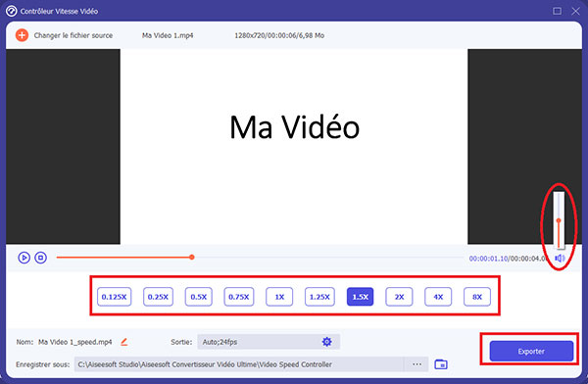
Task: Click 'Changer le fichier source' label
Action: click(x=73, y=35)
